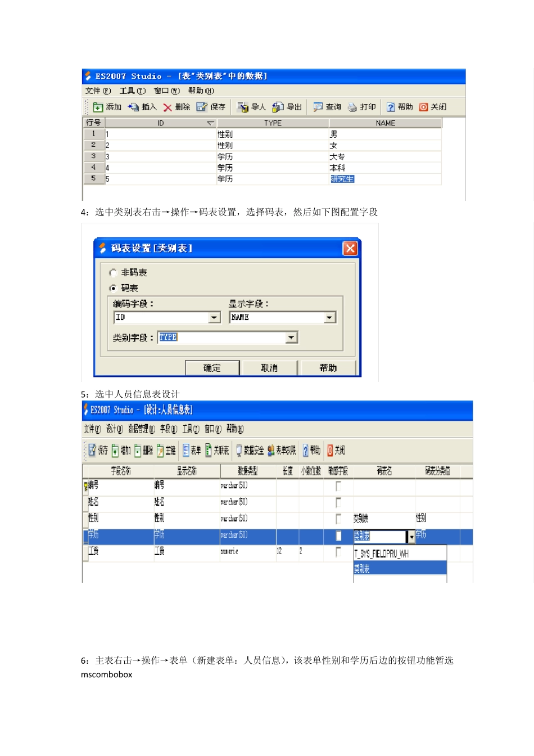Click the 帮助 button in the 码表设置 dialog
This screenshot has width=534, height=756.
(328, 368)
